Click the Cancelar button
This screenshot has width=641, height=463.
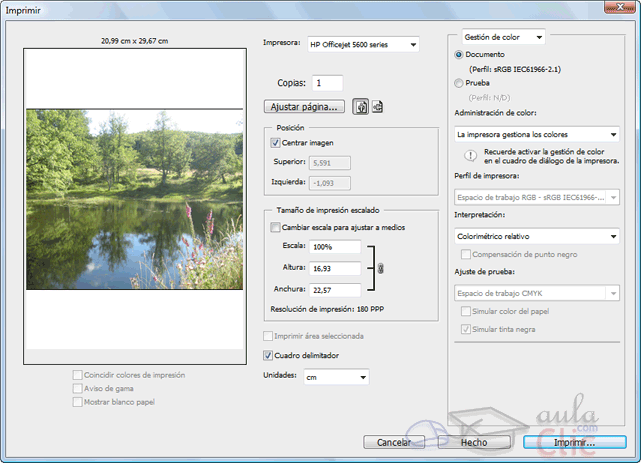[x=394, y=442]
